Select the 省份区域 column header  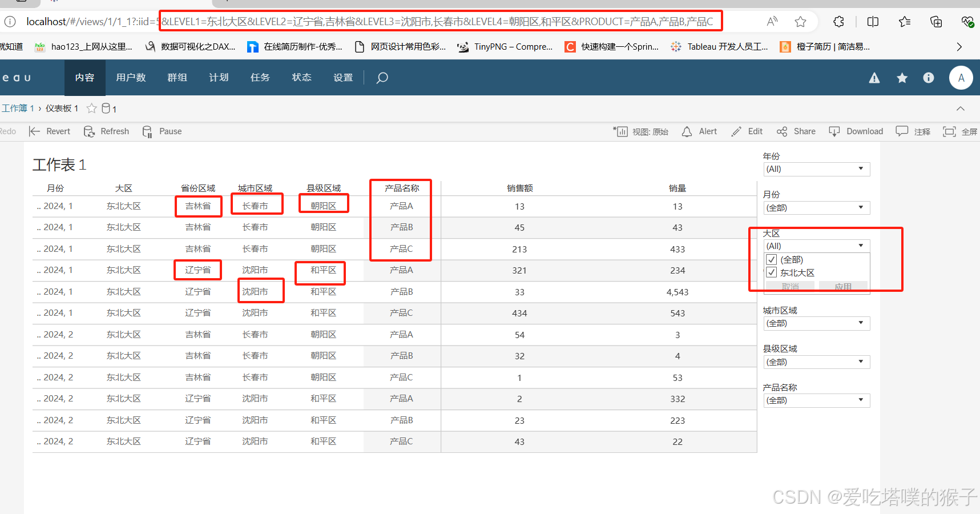click(x=198, y=188)
